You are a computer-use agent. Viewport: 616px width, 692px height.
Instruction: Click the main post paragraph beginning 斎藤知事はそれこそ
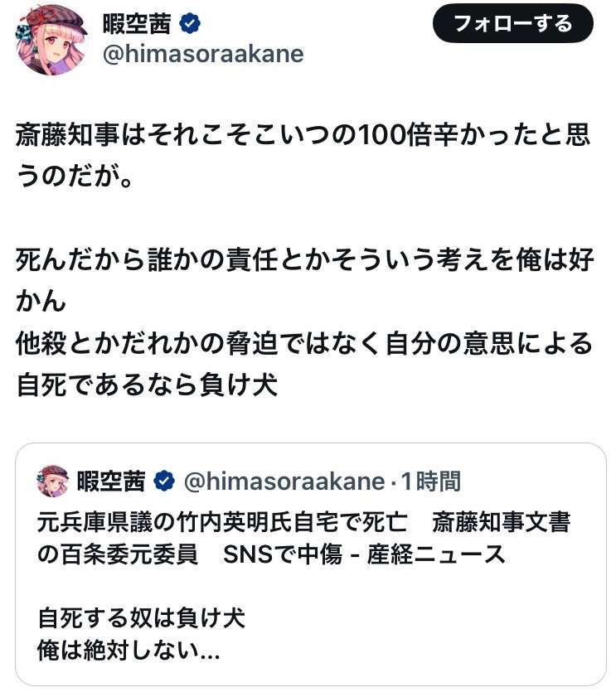pyautogui.click(x=303, y=155)
